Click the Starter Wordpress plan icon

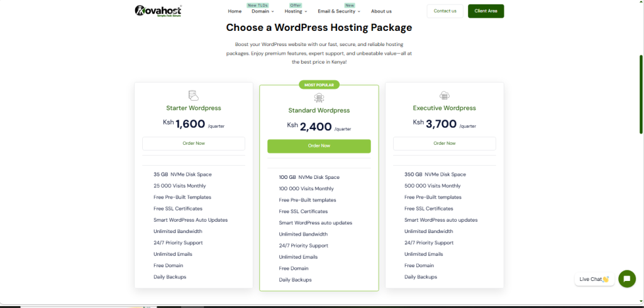coord(194,96)
